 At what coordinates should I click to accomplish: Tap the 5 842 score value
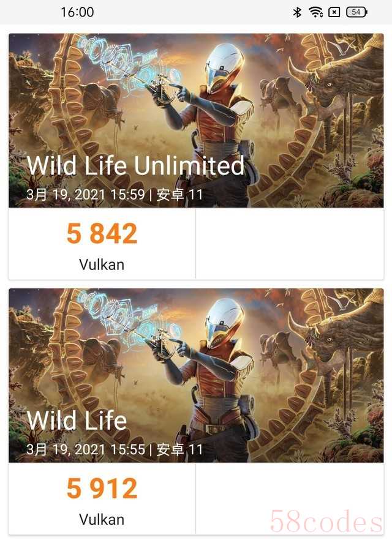tap(102, 233)
